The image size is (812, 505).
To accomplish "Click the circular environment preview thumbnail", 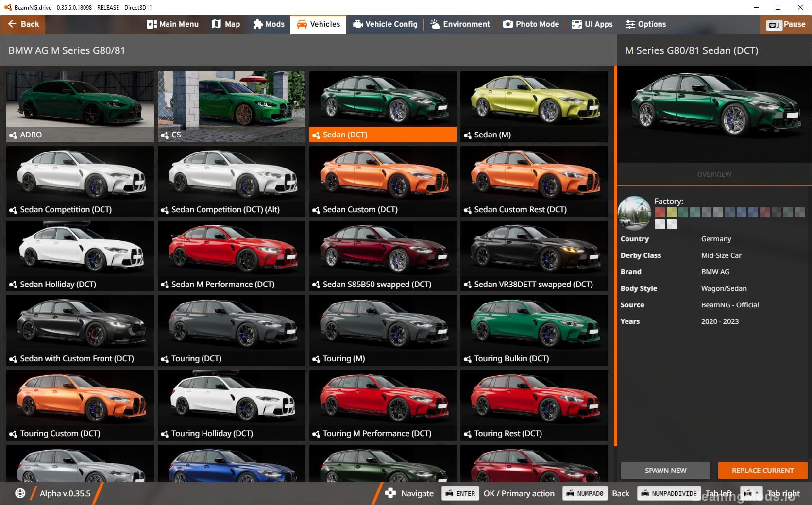I will [x=634, y=213].
